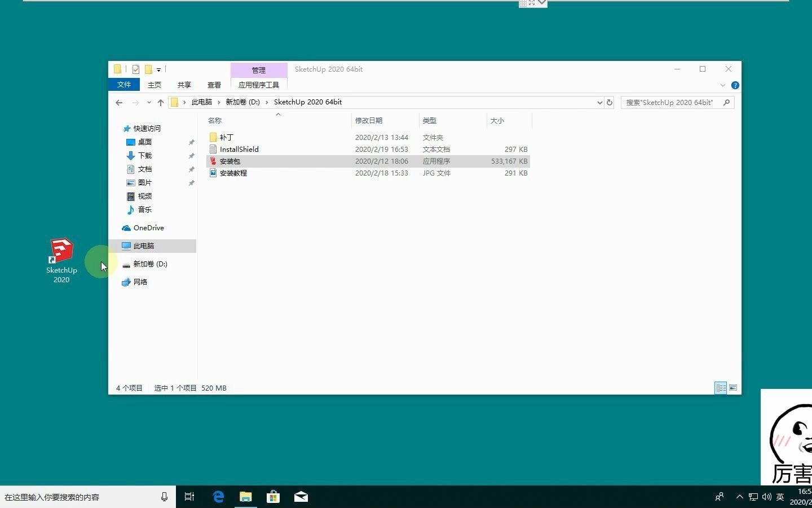Click the back navigation arrow
812x508 pixels.
point(119,102)
